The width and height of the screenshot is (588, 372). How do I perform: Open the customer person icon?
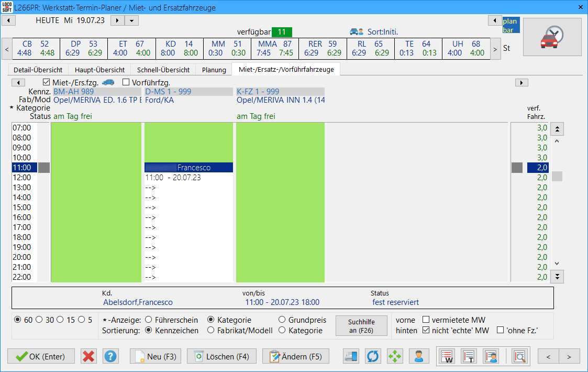pos(418,356)
